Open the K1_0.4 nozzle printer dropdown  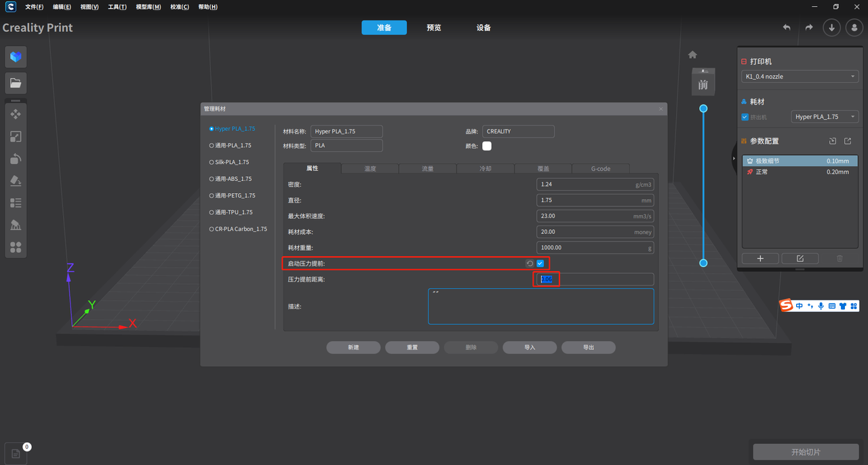tap(800, 77)
